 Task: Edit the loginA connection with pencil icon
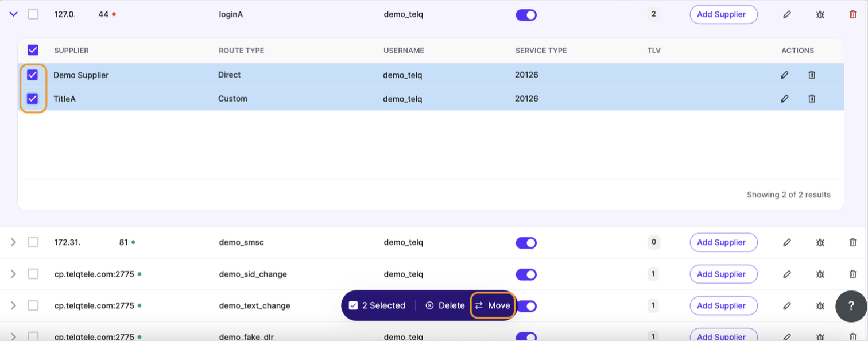tap(787, 14)
